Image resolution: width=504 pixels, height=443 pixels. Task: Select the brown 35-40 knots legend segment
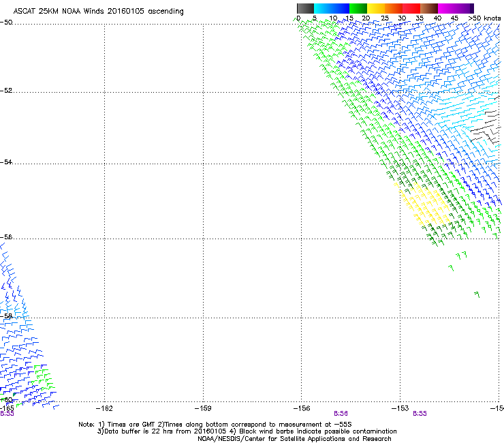point(429,8)
